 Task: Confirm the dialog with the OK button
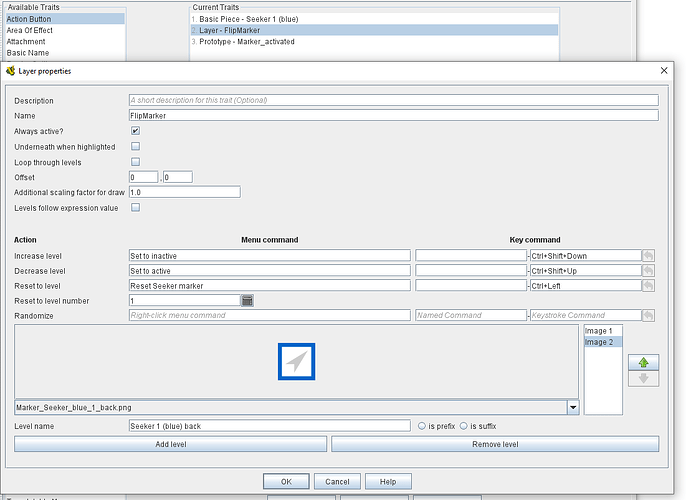point(286,482)
